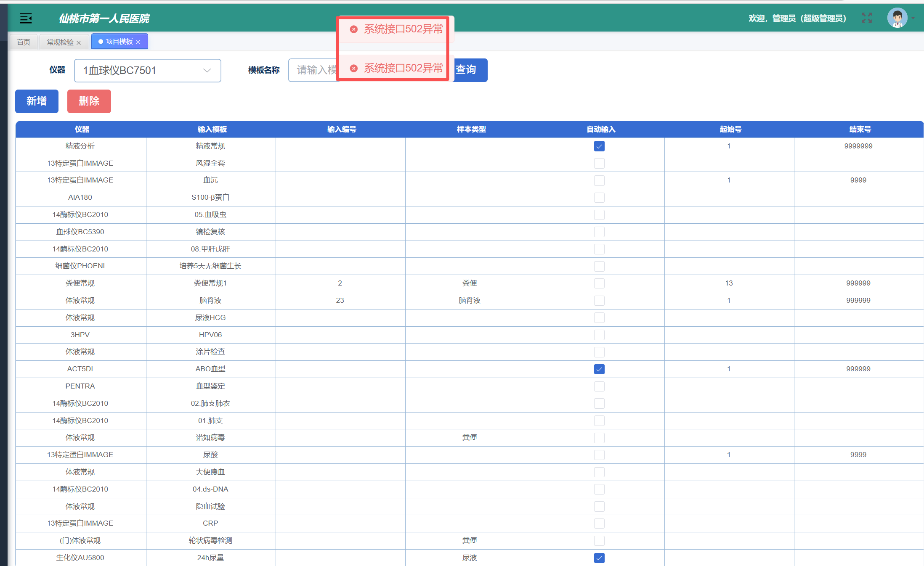
Task: Click the red 删除 button
Action: pyautogui.click(x=89, y=101)
